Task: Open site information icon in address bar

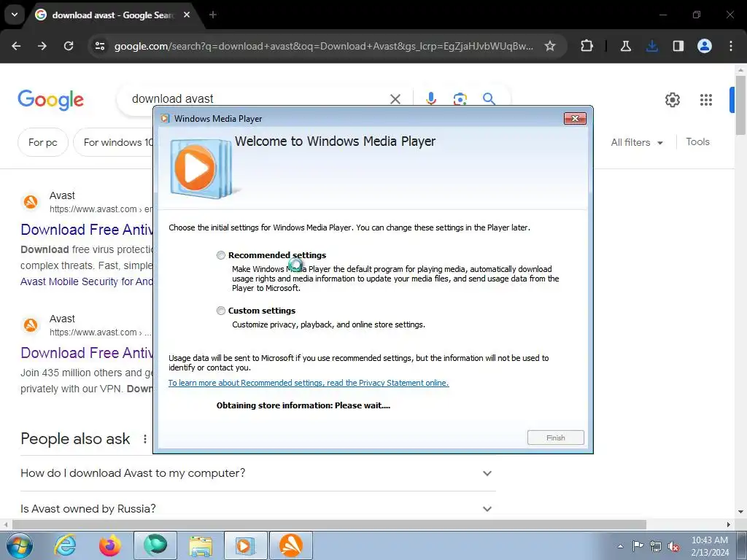Action: (x=100, y=46)
